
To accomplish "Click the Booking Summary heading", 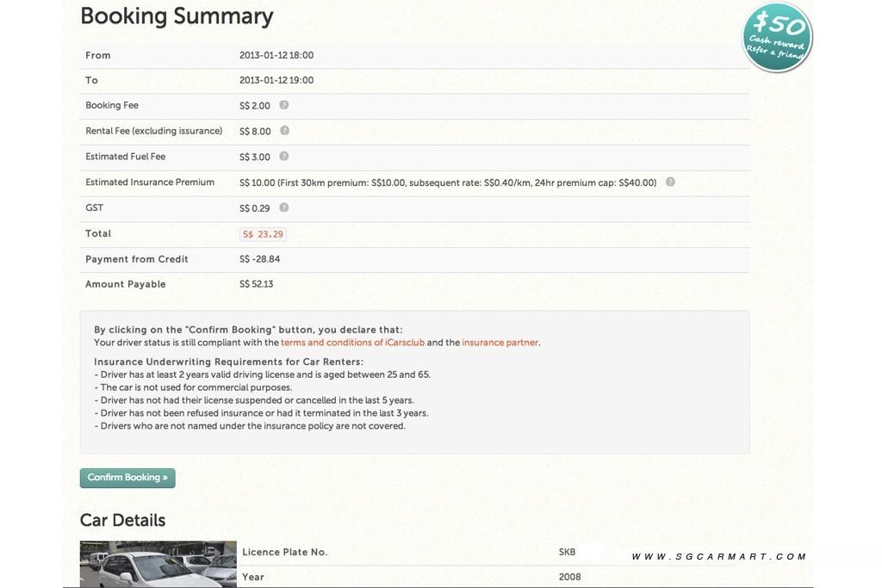I will tap(177, 16).
